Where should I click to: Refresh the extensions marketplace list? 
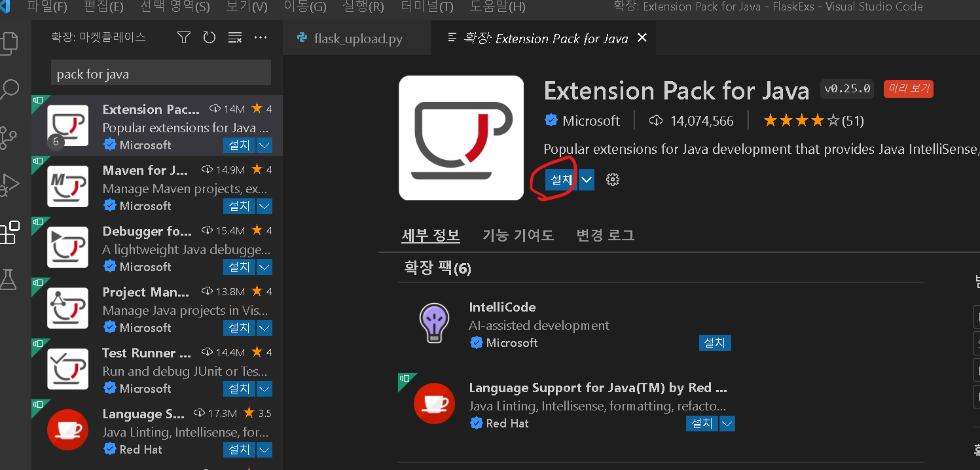coord(209,38)
